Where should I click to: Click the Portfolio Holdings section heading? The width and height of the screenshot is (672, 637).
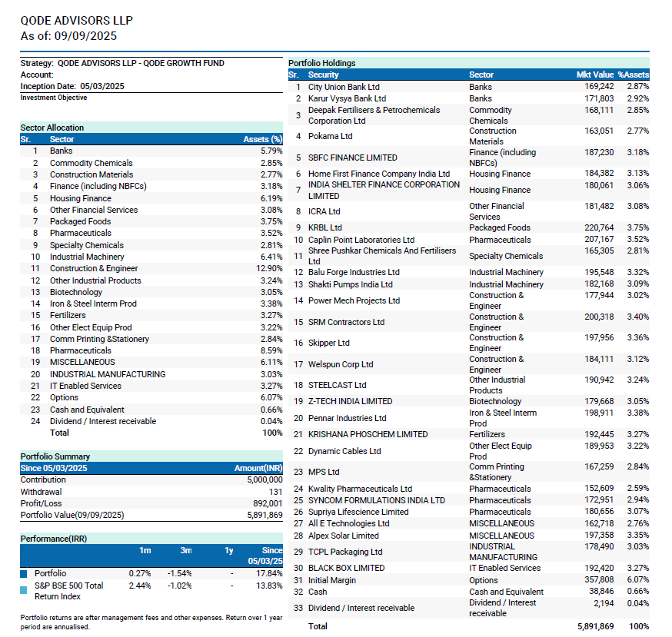(321, 63)
